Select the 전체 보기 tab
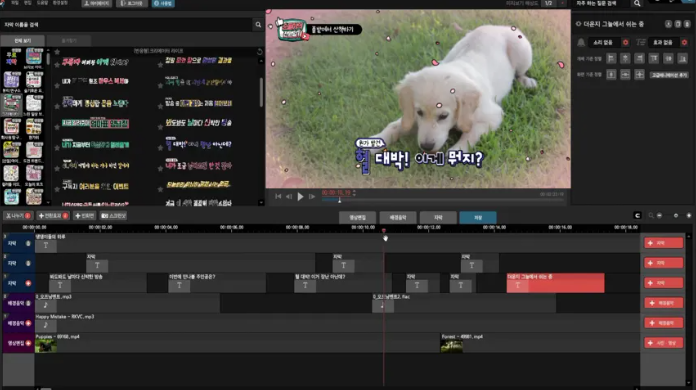Image resolution: width=696 pixels, height=390 pixels. click(23, 41)
